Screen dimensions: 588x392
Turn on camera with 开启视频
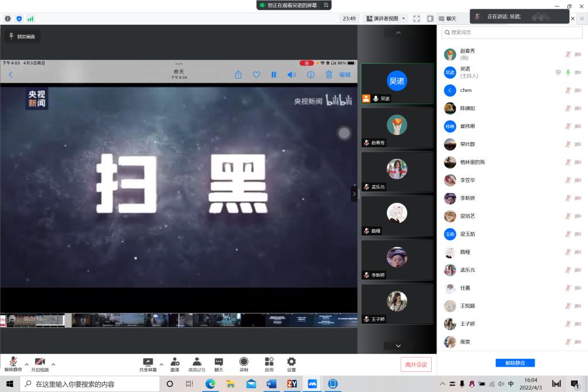[40, 362]
